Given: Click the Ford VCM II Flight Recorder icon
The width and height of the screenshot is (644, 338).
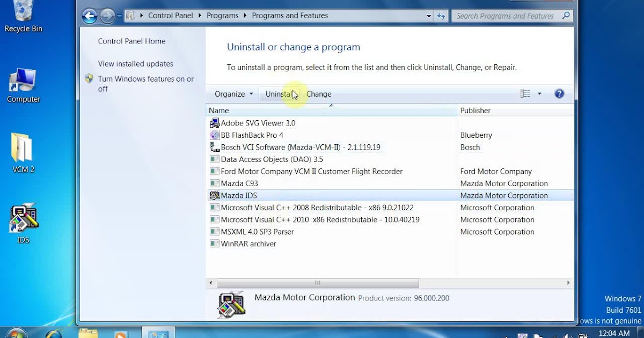Looking at the screenshot, I should pos(214,171).
